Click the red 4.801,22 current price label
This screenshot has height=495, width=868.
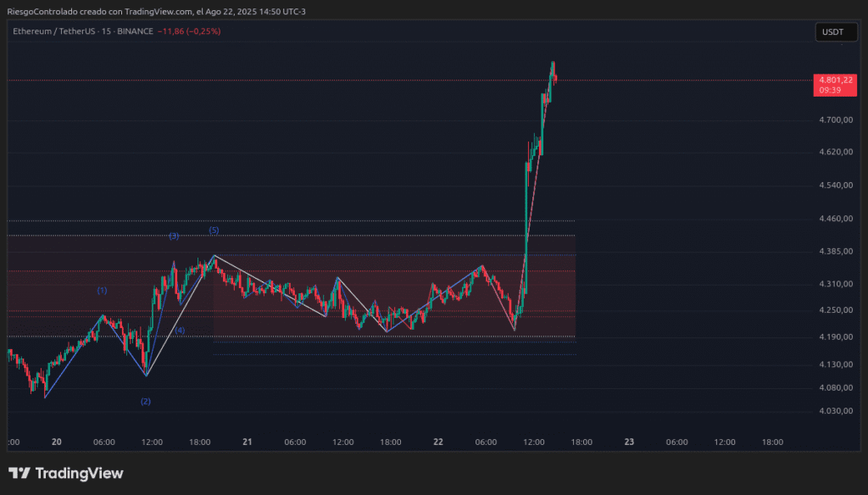pos(835,80)
